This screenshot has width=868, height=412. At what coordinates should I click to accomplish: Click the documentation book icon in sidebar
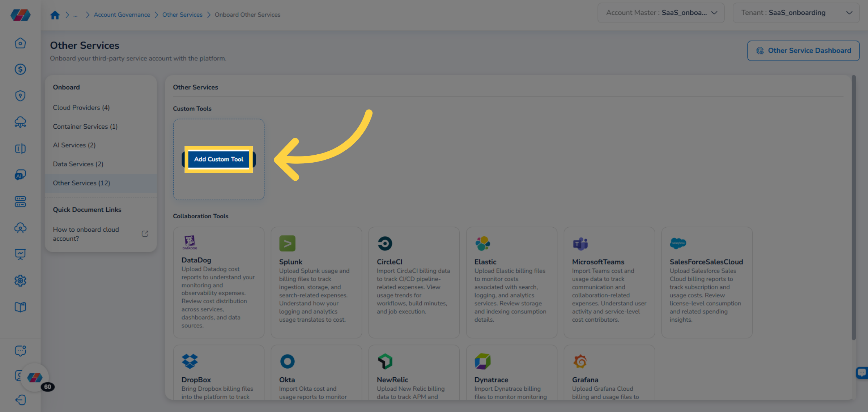[x=20, y=307]
